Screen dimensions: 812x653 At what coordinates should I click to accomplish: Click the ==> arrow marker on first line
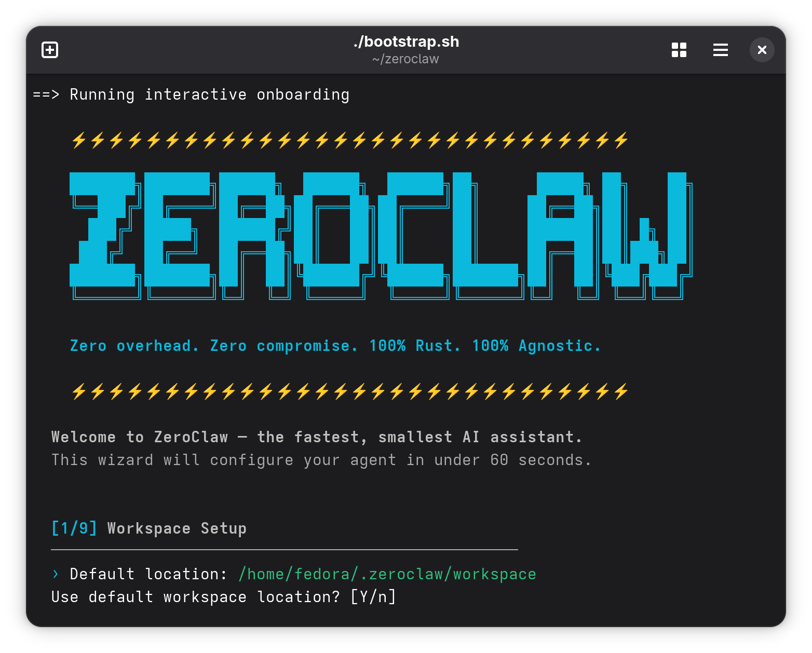tap(46, 94)
